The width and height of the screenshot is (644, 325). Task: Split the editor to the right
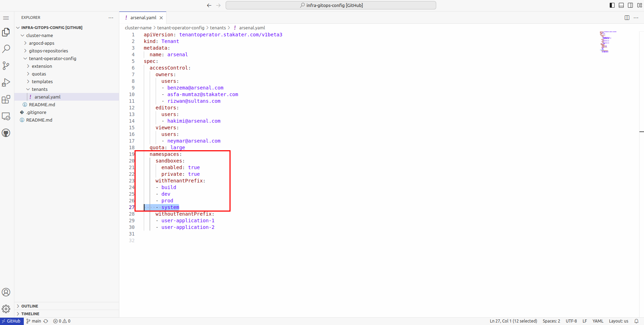pyautogui.click(x=627, y=18)
